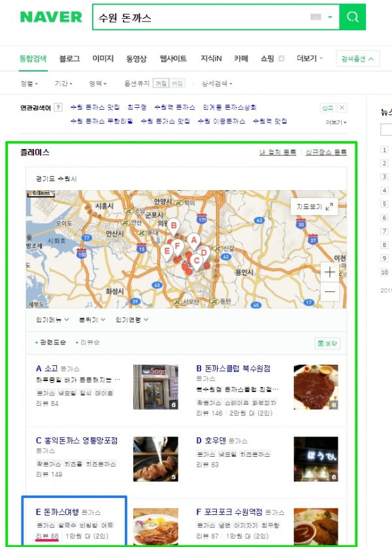Open the 카페 tab
Screen dimensions: 392x547
[x=241, y=59]
